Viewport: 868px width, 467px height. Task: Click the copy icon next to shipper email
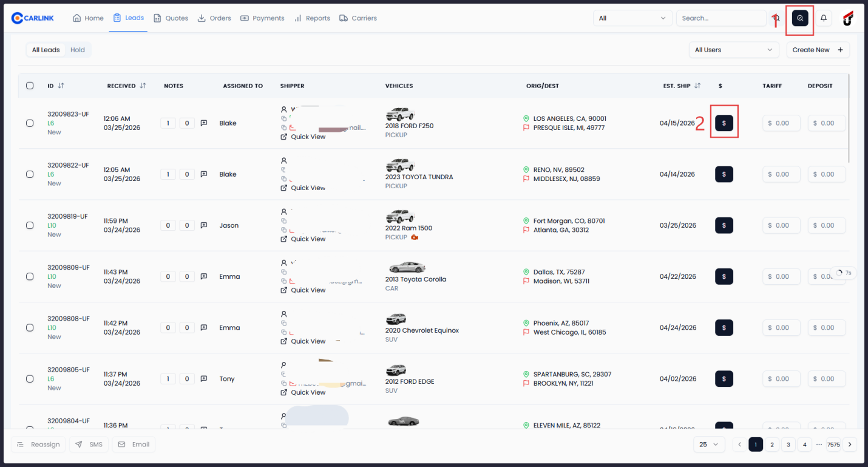pos(283,128)
